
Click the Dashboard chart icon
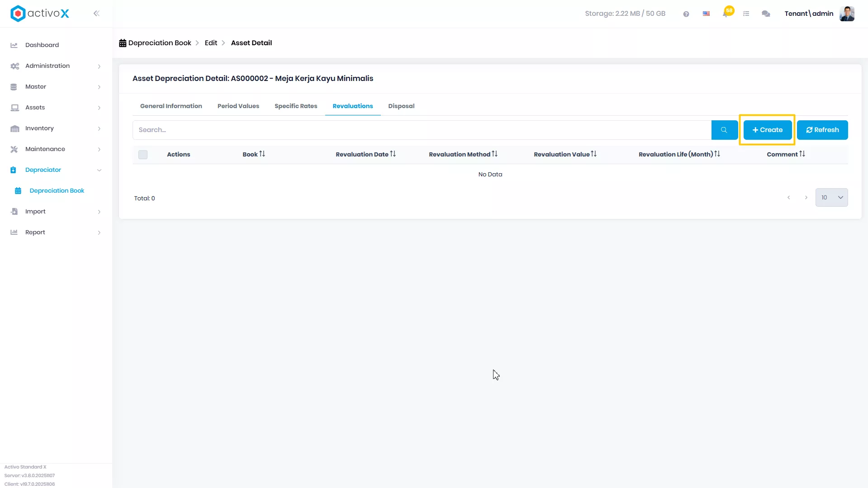click(x=14, y=45)
